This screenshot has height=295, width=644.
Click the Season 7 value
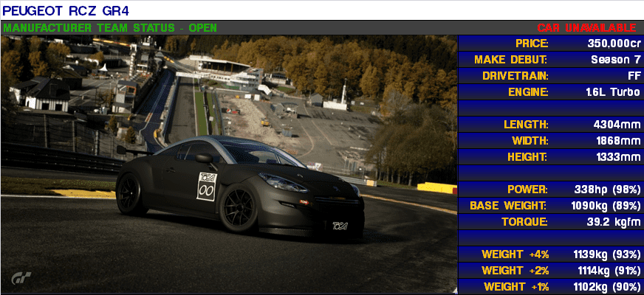click(x=616, y=60)
